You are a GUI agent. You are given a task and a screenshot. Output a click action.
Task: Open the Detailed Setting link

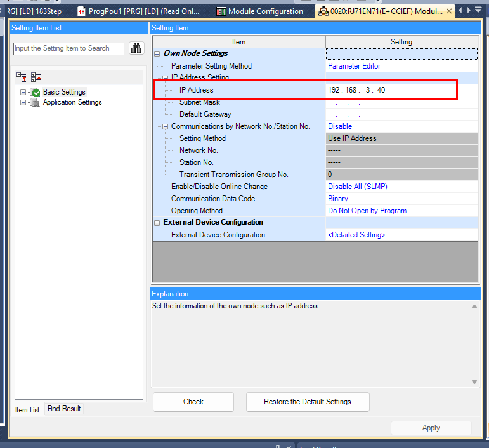(356, 235)
